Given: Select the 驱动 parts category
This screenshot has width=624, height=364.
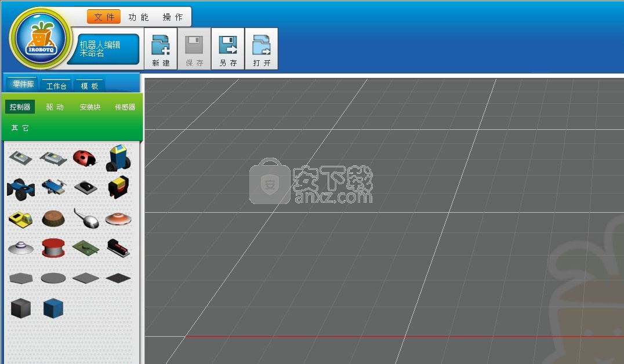Looking at the screenshot, I should [55, 107].
